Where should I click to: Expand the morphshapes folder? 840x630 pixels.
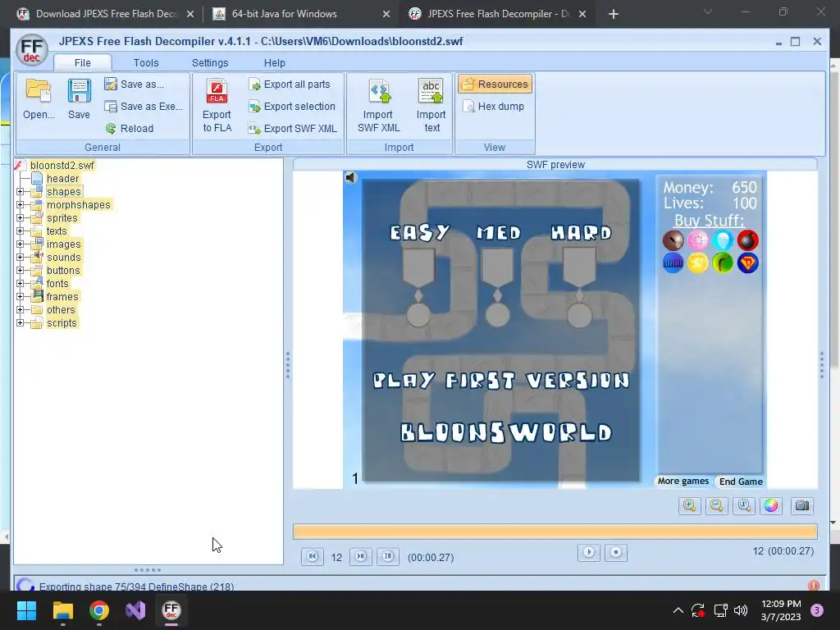coord(20,204)
